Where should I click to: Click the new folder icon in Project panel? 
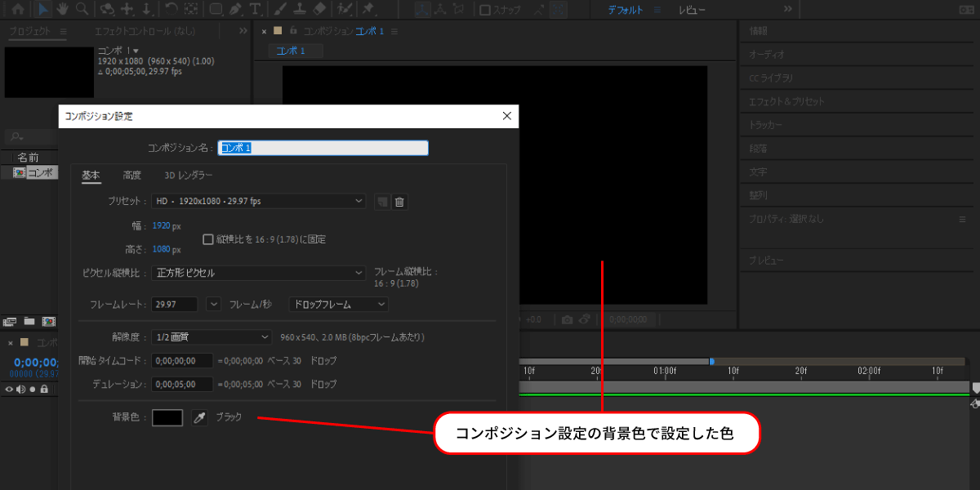click(29, 321)
